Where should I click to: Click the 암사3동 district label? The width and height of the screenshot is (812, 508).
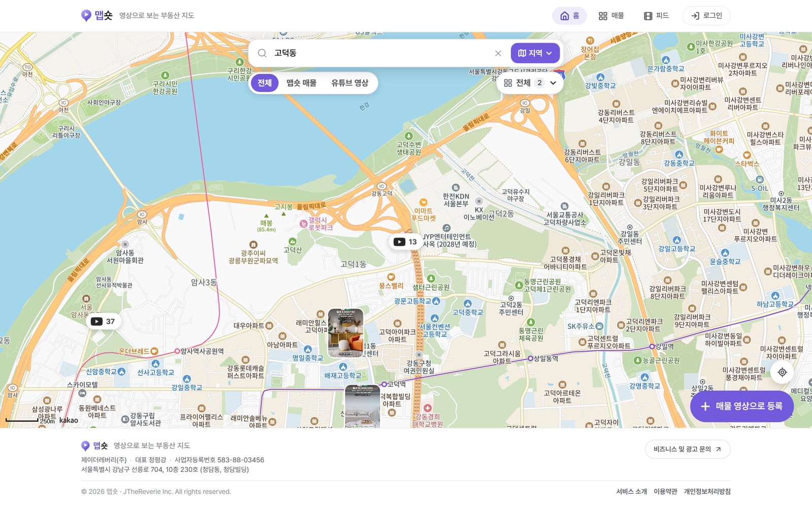tap(204, 282)
